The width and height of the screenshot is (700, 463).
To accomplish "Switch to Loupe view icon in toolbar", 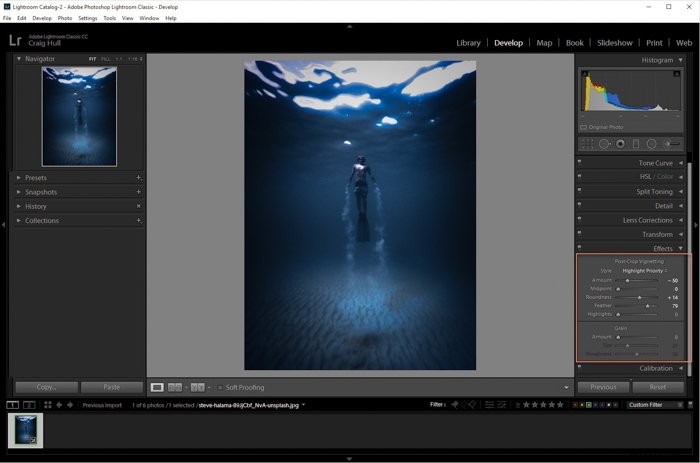I will pyautogui.click(x=157, y=387).
